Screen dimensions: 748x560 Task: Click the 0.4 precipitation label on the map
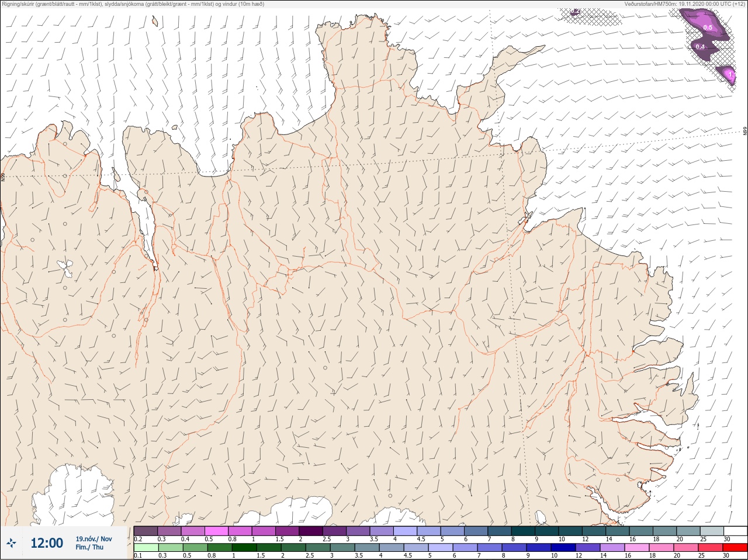701,47
